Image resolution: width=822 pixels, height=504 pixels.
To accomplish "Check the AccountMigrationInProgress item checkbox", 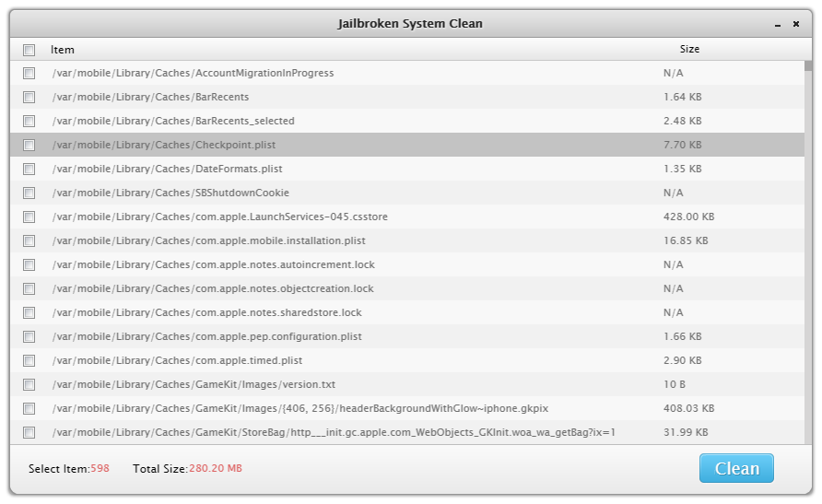I will pyautogui.click(x=29, y=73).
